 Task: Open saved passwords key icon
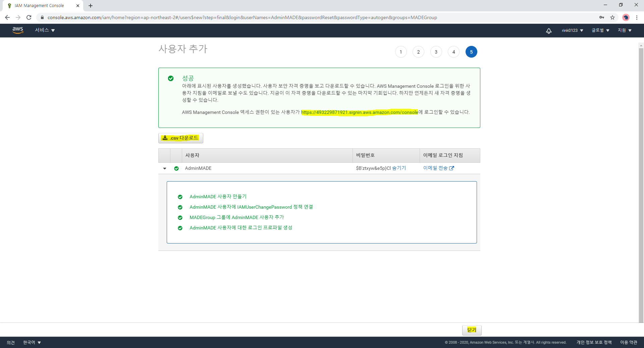coord(602,17)
